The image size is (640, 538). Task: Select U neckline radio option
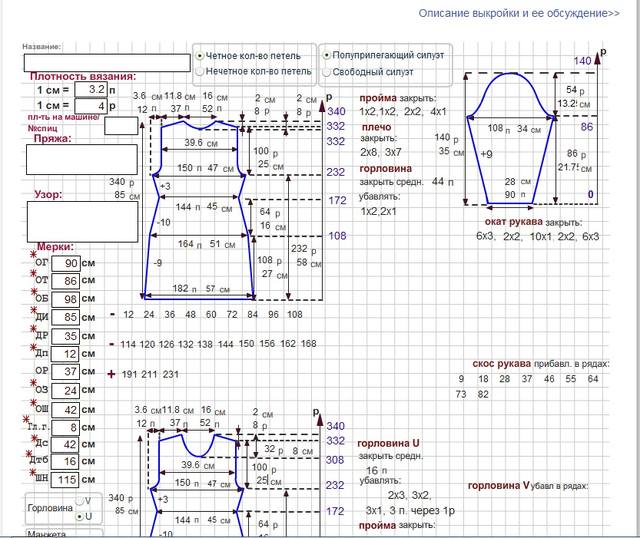pyautogui.click(x=80, y=517)
